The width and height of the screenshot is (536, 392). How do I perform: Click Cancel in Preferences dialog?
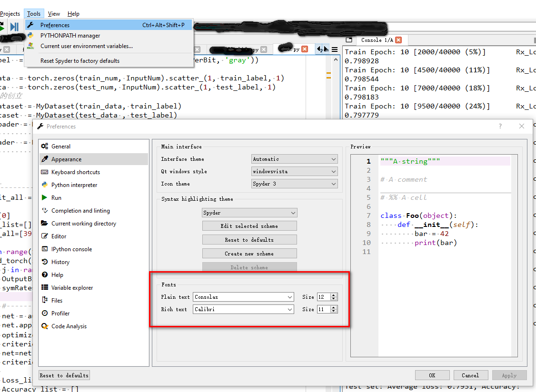coord(470,375)
